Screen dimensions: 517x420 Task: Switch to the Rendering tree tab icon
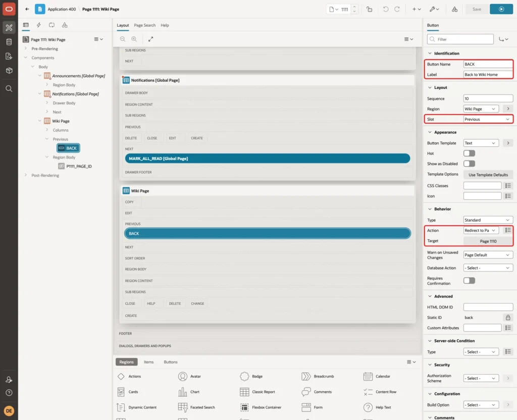(26, 25)
